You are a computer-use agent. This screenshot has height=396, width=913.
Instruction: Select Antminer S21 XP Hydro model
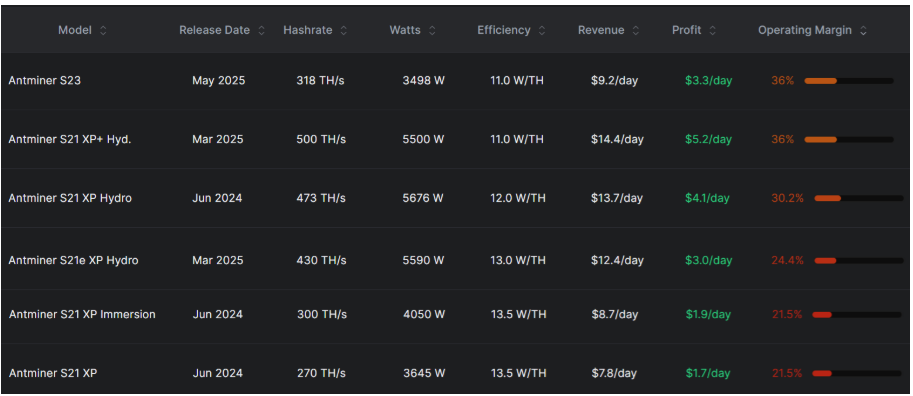70,199
